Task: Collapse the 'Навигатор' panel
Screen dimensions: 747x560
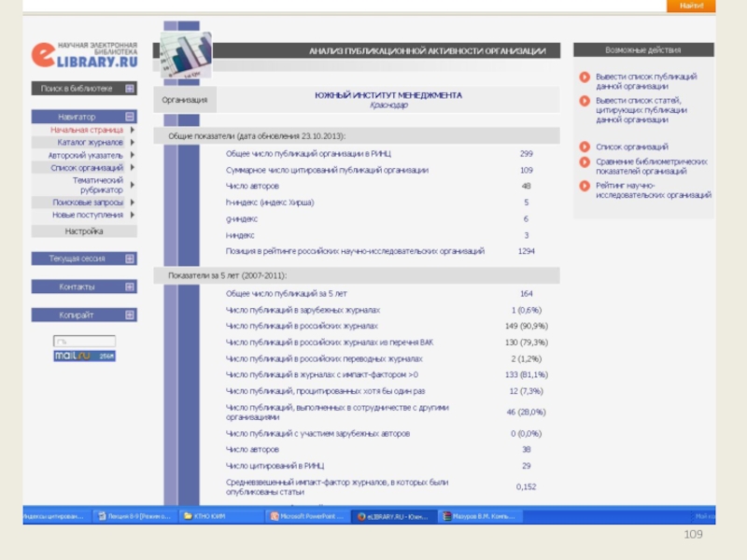Action: point(130,118)
